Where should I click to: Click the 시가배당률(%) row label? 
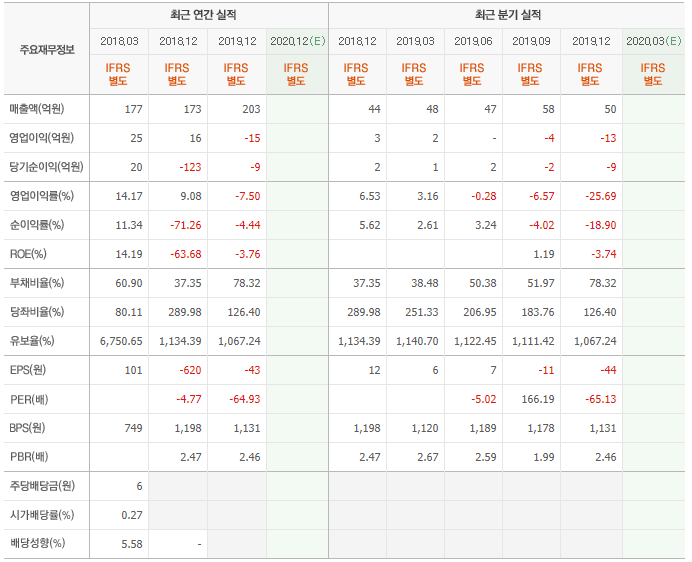pyautogui.click(x=42, y=515)
